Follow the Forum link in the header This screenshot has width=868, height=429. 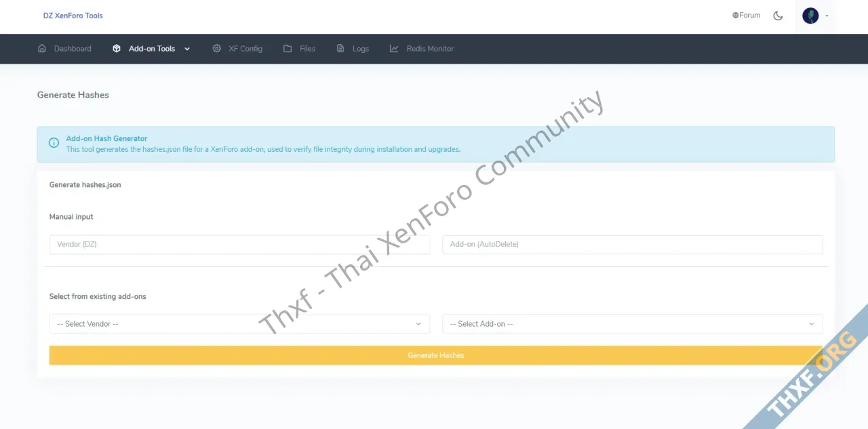(749, 16)
